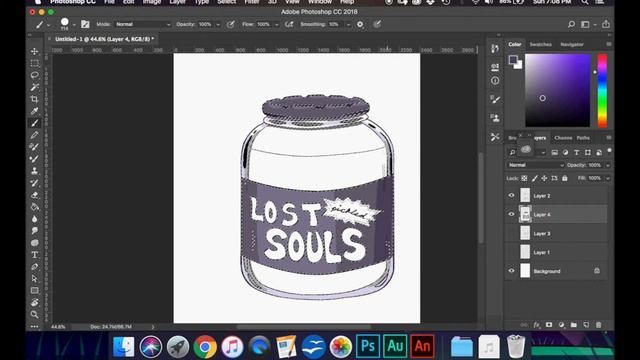Select the Eyedropper tool
640x360 pixels.
point(35,111)
